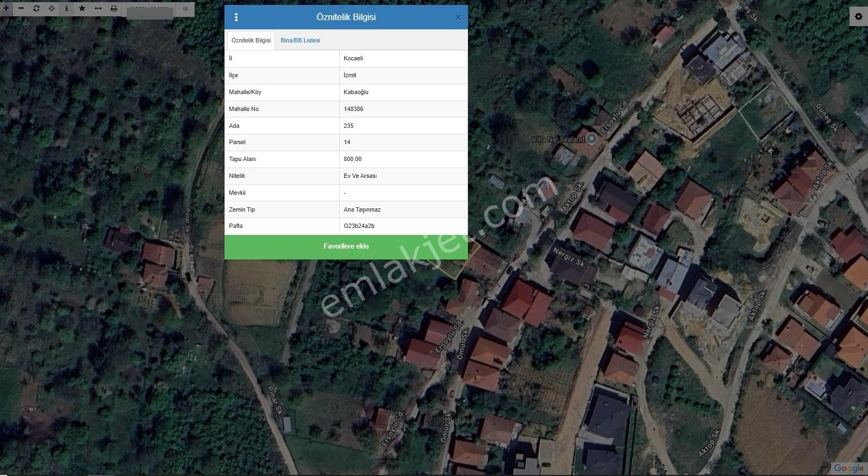Viewport: 868px width, 476px height.
Task: Open the Bina/BB Listesi tab
Action: [301, 40]
